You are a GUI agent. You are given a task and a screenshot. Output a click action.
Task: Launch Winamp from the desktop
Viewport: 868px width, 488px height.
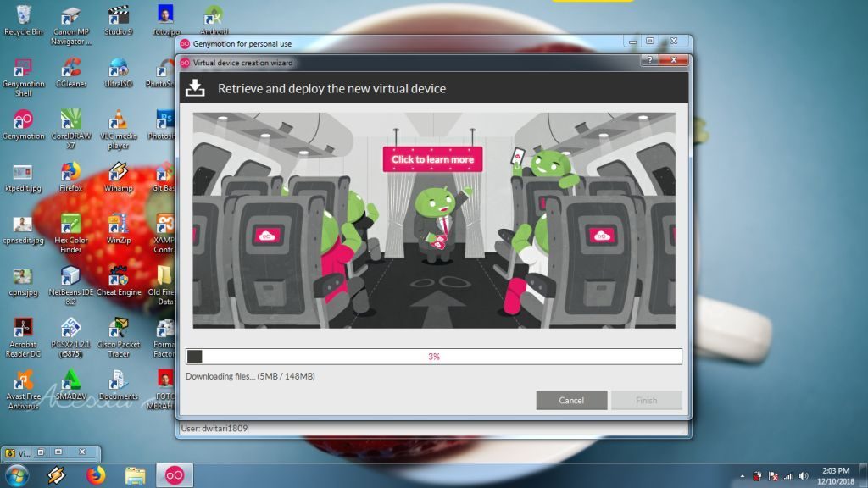pos(119,177)
